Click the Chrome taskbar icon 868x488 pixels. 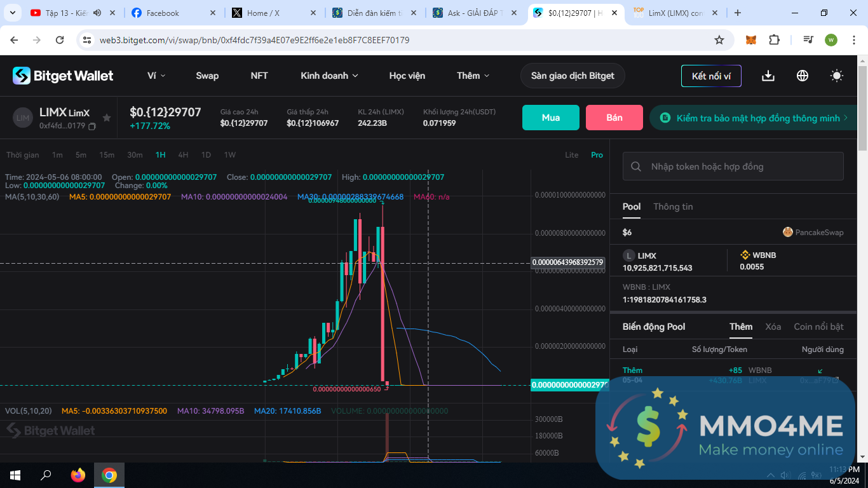click(109, 475)
